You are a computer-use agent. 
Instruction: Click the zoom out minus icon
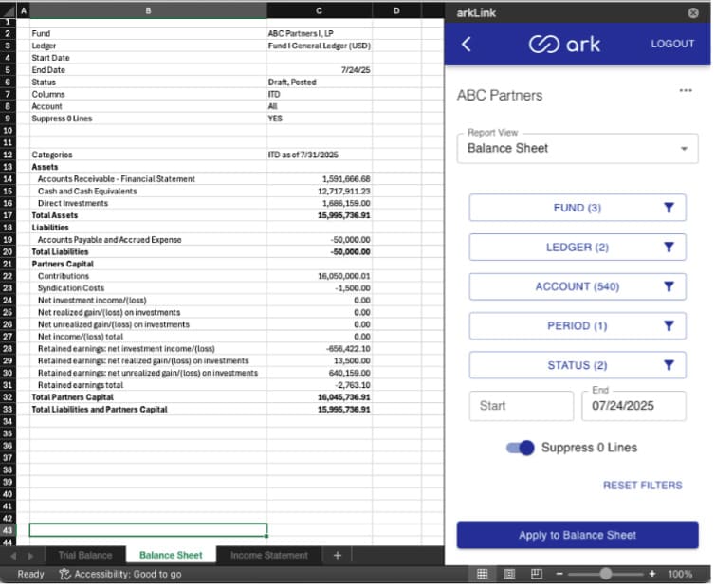coord(559,574)
